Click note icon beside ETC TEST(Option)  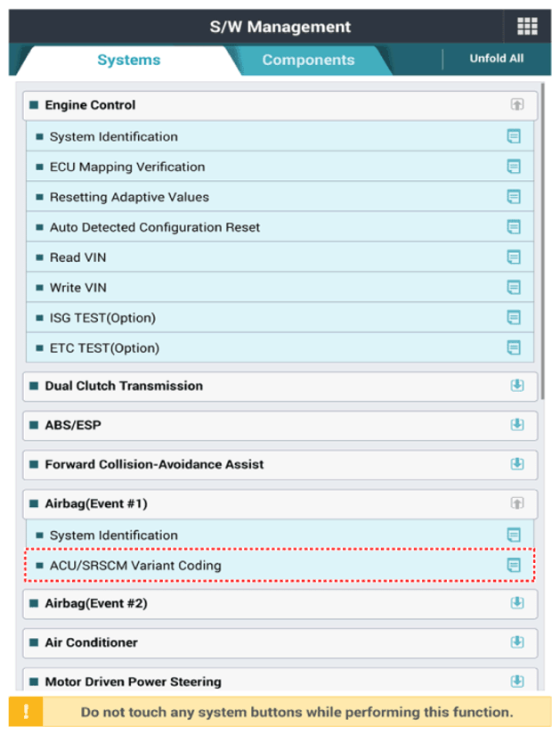tap(514, 347)
